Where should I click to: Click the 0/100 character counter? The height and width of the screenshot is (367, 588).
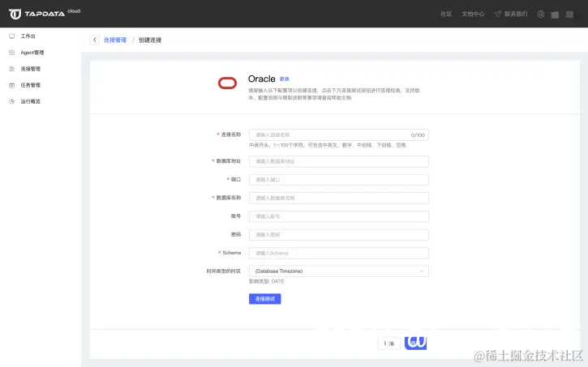[x=418, y=135]
